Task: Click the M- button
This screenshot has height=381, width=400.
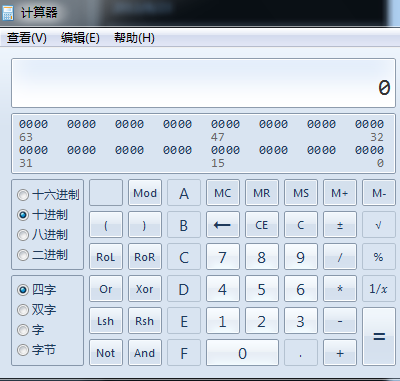Action: click(379, 193)
